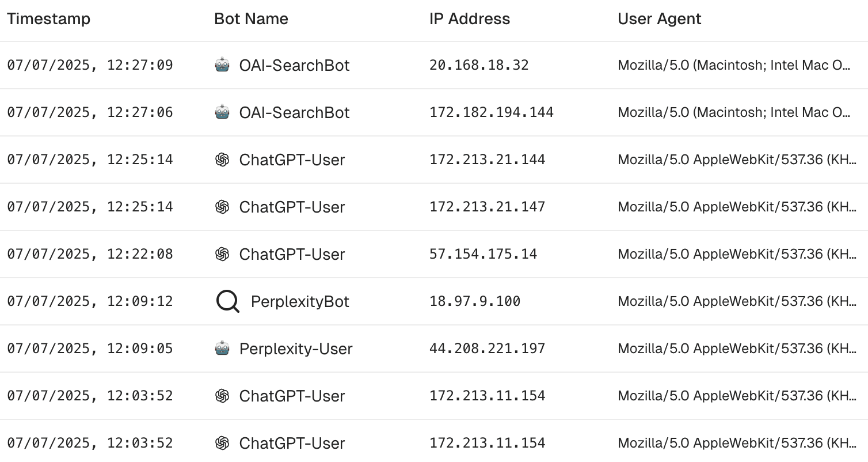Click the Bot Name column header
This screenshot has height=462, width=868.
(251, 18)
